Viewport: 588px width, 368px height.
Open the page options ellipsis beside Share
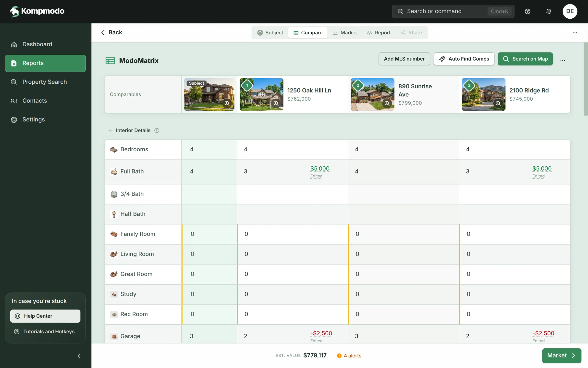pyautogui.click(x=575, y=33)
